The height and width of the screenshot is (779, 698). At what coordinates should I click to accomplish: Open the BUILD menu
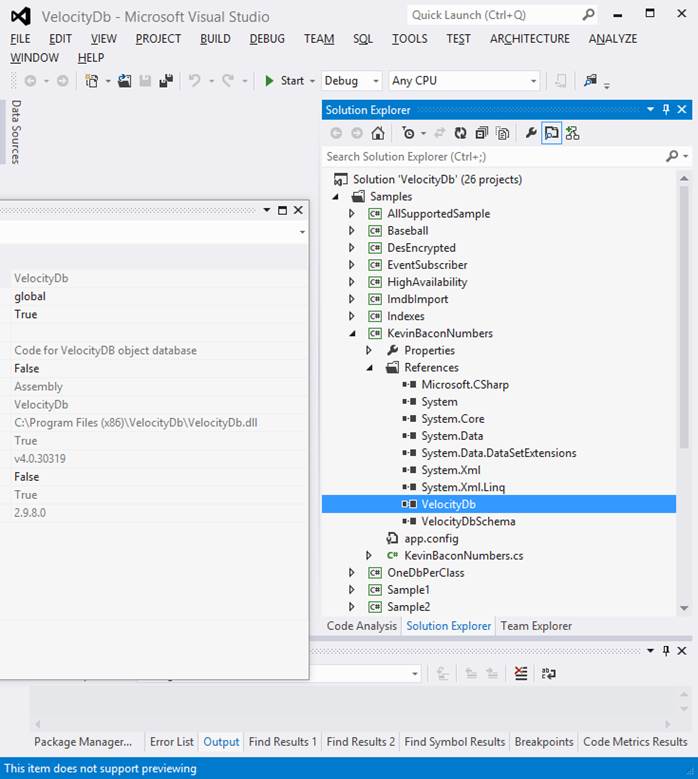coord(215,39)
